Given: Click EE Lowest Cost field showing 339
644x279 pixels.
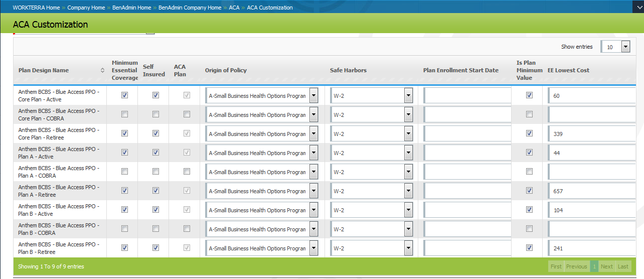Looking at the screenshot, I should (592, 134).
